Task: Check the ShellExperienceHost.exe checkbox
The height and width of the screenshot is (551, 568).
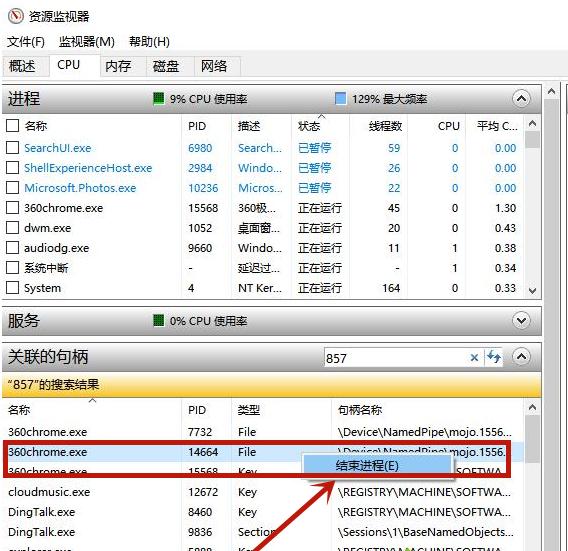Action: pyautogui.click(x=12, y=167)
